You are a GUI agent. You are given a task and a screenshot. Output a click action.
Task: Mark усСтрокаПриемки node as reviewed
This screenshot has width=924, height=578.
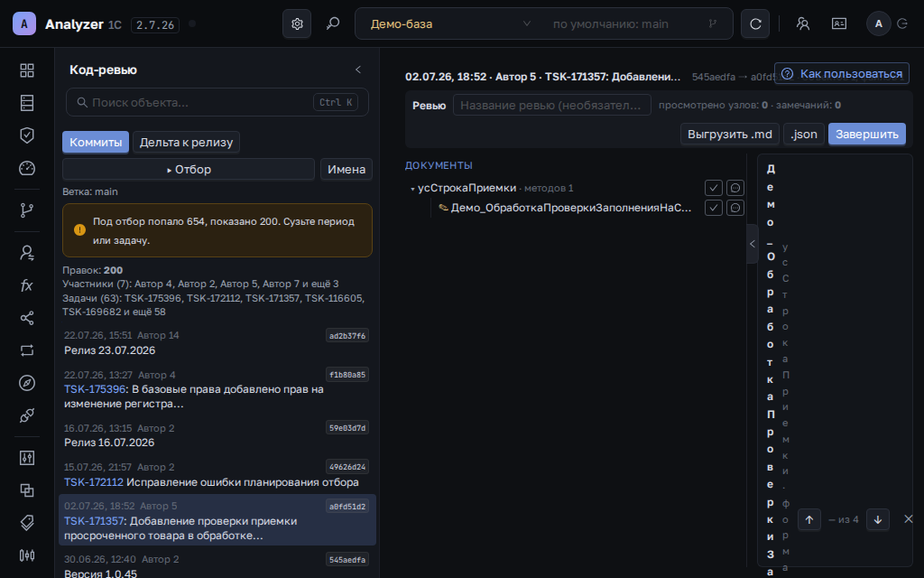point(714,188)
